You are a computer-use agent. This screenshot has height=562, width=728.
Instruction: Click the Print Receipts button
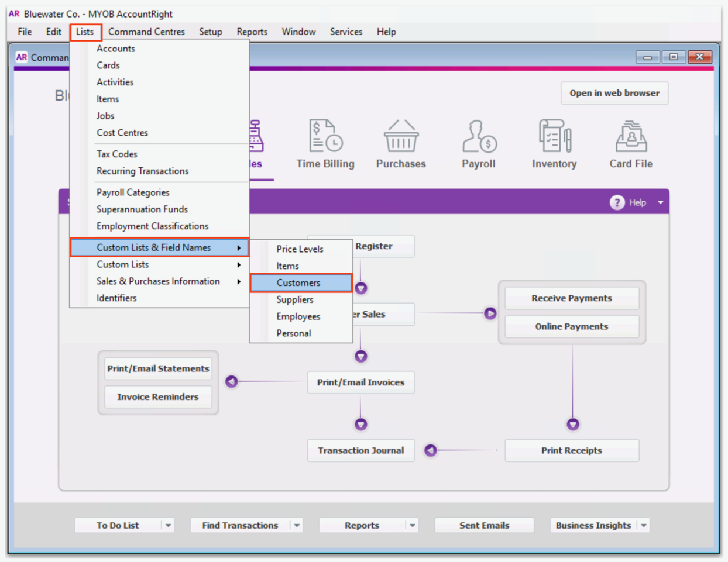[x=572, y=450]
